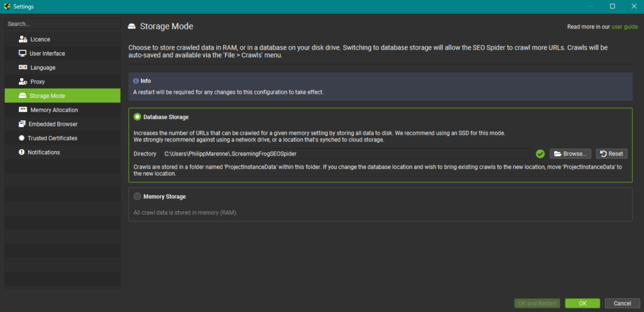The height and width of the screenshot is (312, 644).
Task: Click the Memory Allocation RAM icon
Action: [x=23, y=109]
